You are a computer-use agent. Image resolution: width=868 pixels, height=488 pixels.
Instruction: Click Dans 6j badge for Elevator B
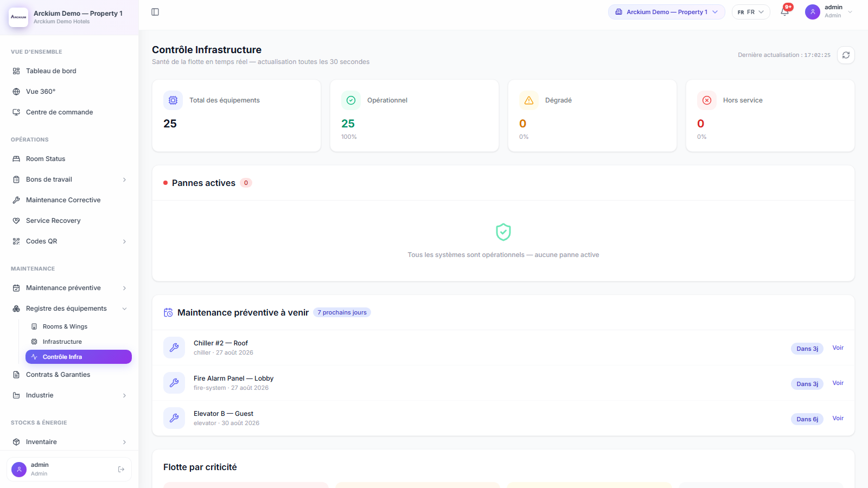coord(807,419)
